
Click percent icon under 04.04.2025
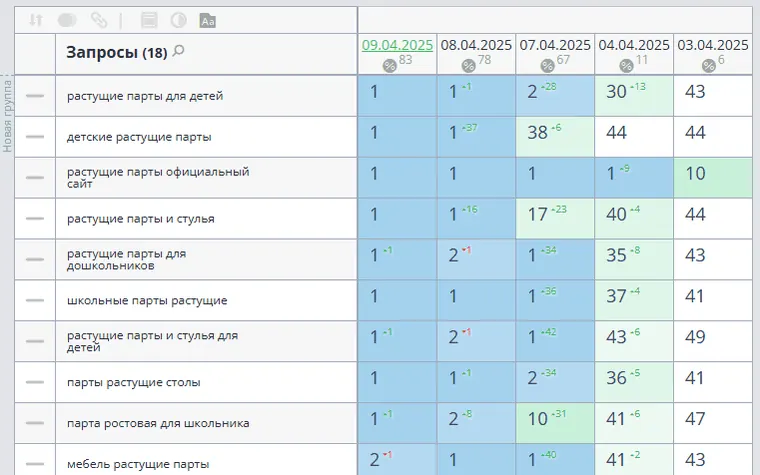tap(626, 65)
